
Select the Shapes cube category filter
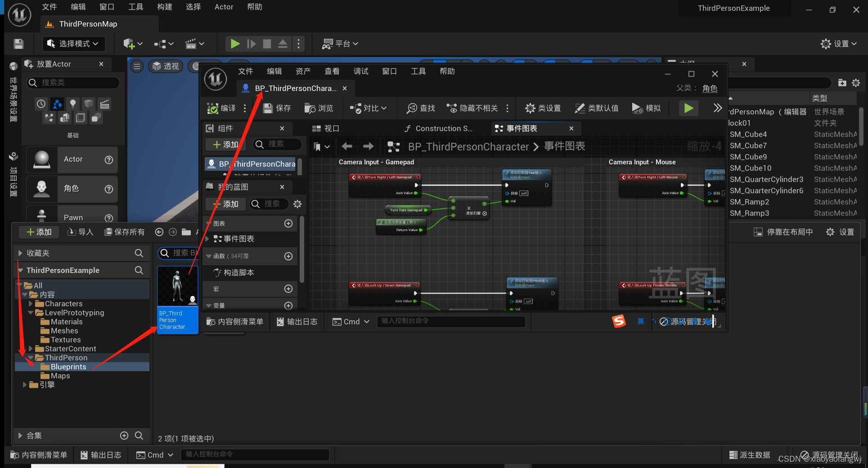89,104
